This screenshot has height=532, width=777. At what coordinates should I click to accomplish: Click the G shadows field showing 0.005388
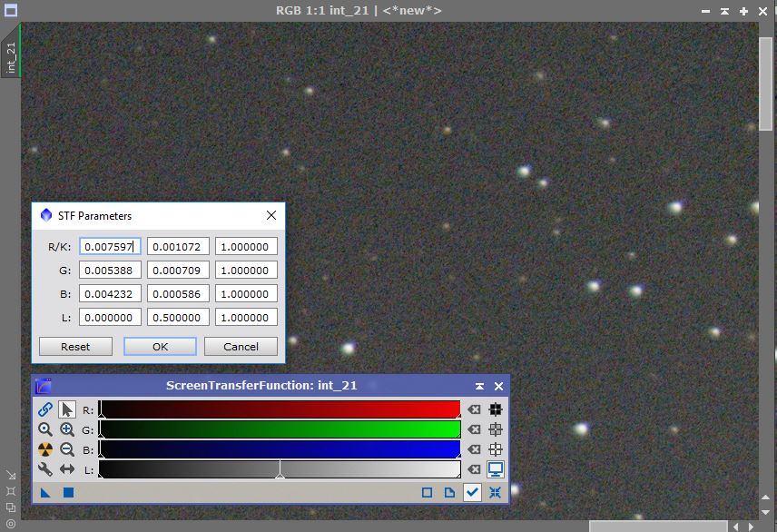(109, 270)
